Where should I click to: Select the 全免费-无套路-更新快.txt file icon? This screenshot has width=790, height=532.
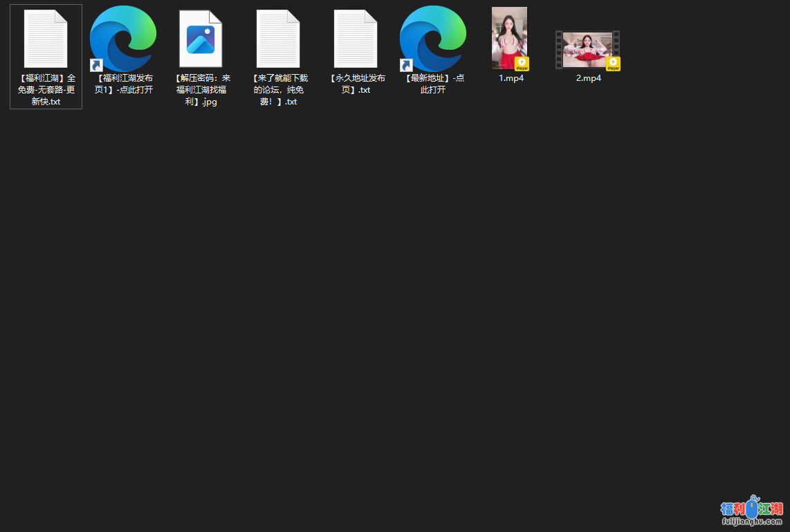tap(46, 39)
